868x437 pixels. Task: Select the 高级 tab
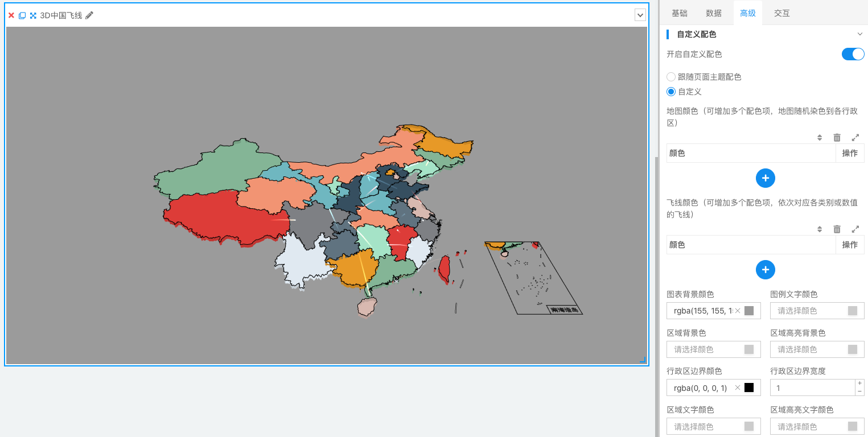[748, 13]
